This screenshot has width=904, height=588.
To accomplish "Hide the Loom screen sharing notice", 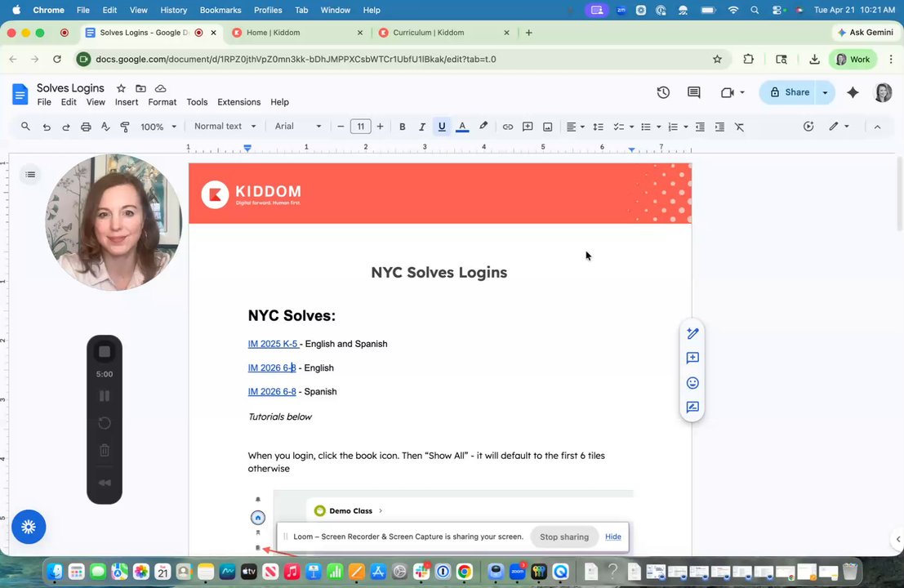I will (612, 537).
